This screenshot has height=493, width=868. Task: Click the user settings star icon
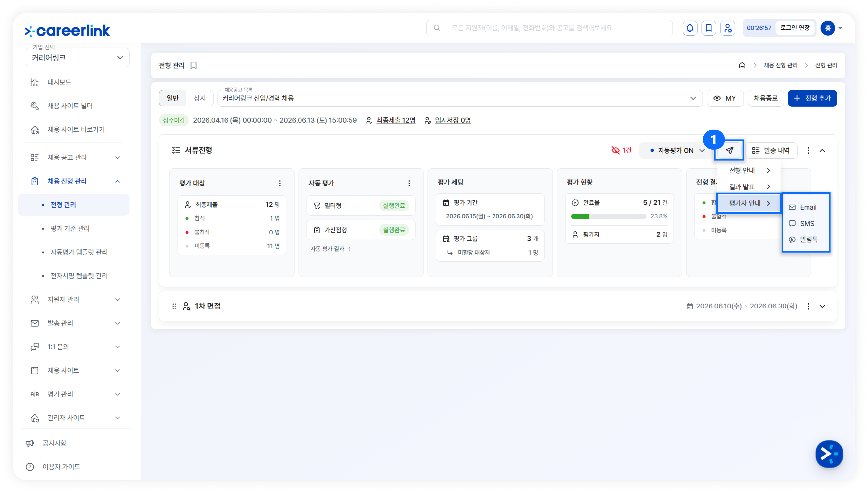[x=728, y=28]
